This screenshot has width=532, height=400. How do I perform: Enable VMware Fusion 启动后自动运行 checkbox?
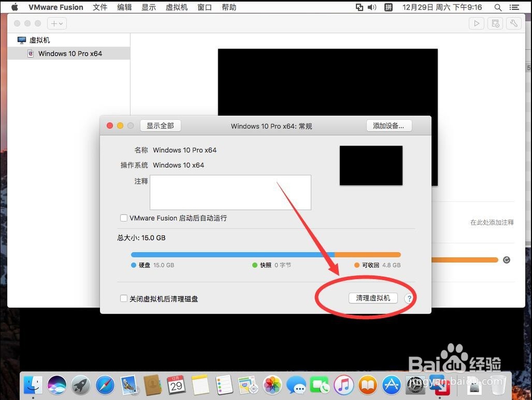coord(123,218)
